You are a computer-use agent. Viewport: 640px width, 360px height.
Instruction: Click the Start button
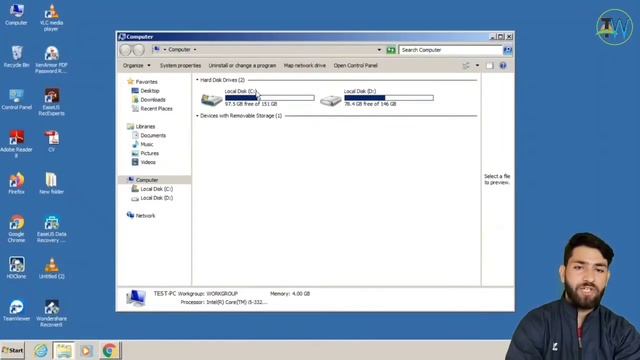pyautogui.click(x=12, y=350)
